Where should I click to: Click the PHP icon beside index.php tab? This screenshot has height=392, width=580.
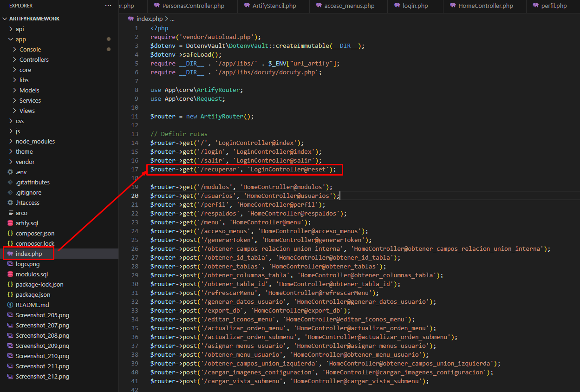coord(130,19)
